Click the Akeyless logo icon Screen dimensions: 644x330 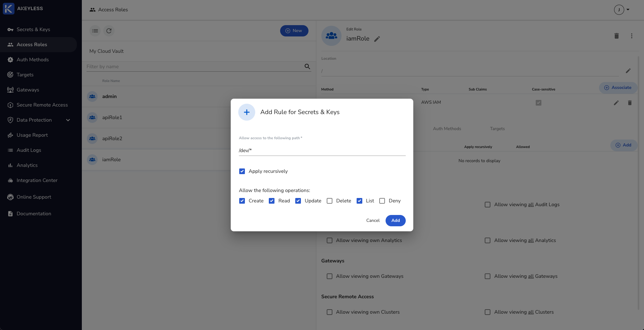(x=8, y=8)
